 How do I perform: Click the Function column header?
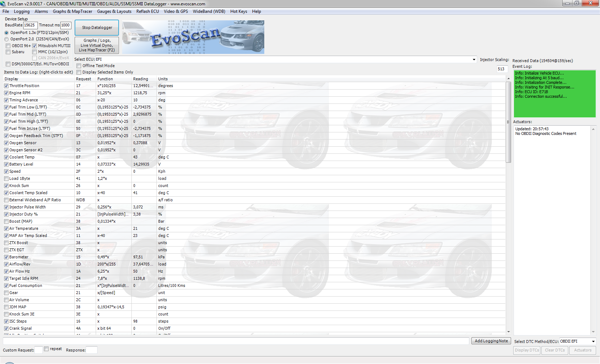[114, 79]
